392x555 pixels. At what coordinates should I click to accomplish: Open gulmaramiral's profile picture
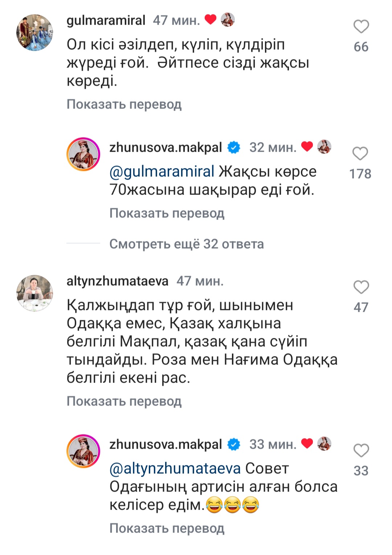pos(35,33)
